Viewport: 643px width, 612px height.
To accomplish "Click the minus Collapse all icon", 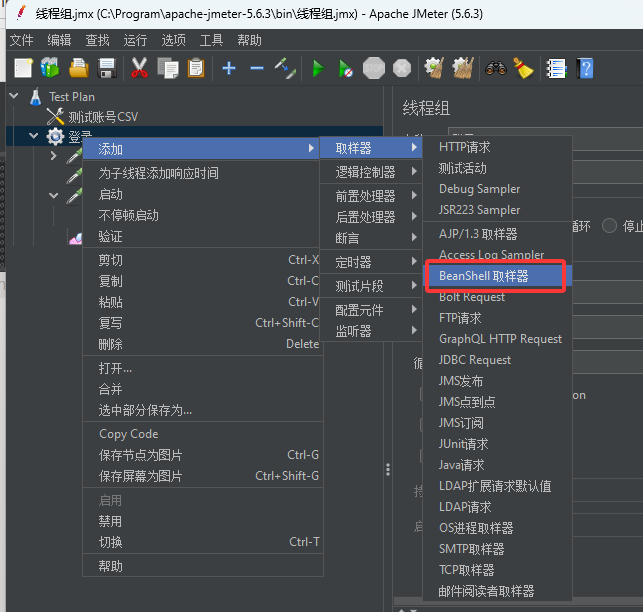I will point(257,68).
